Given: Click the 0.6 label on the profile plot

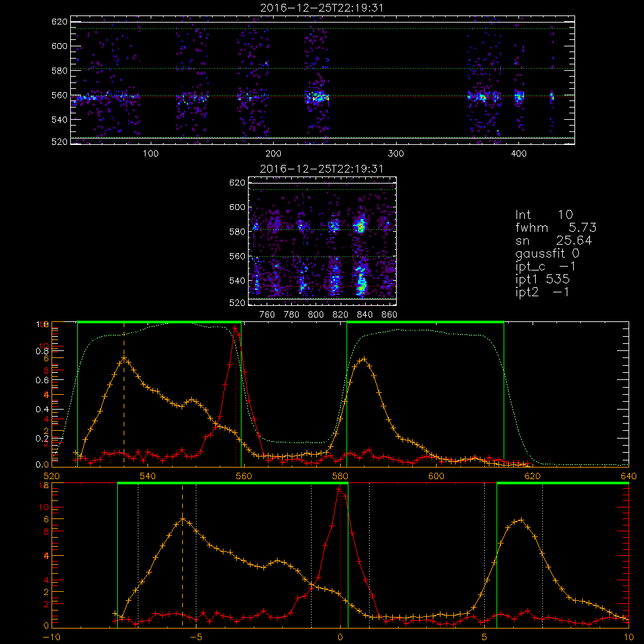Looking at the screenshot, I should [x=42, y=380].
